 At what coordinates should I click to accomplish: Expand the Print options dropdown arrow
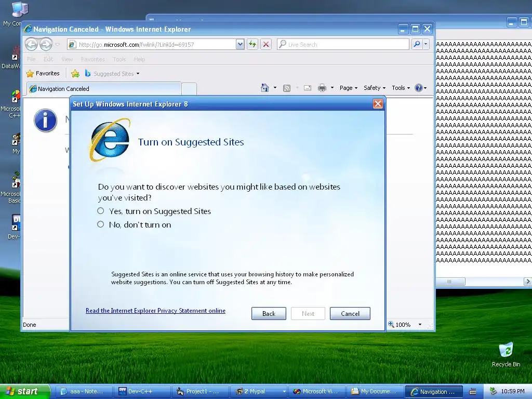(x=332, y=88)
